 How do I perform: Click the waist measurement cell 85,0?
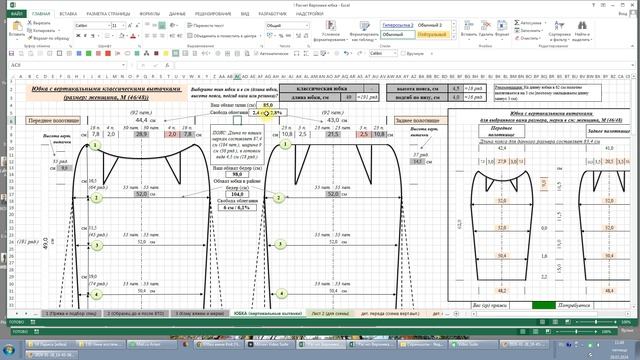tap(268, 106)
